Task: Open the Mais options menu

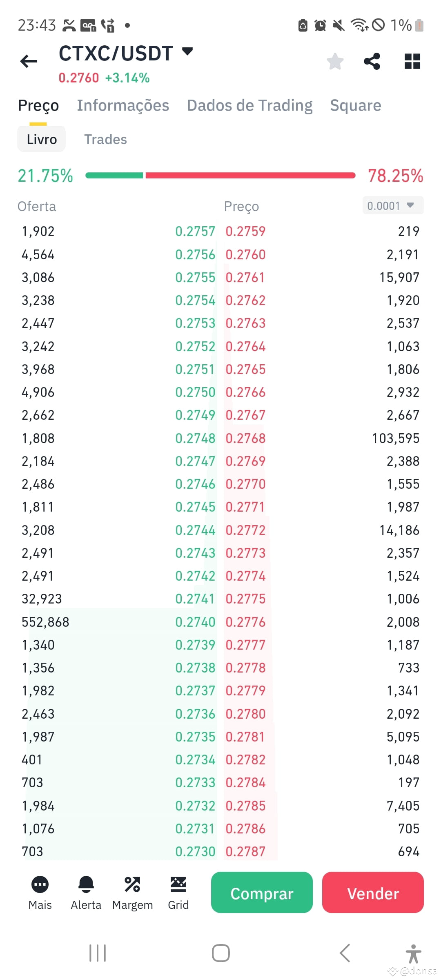Action: pos(40,892)
